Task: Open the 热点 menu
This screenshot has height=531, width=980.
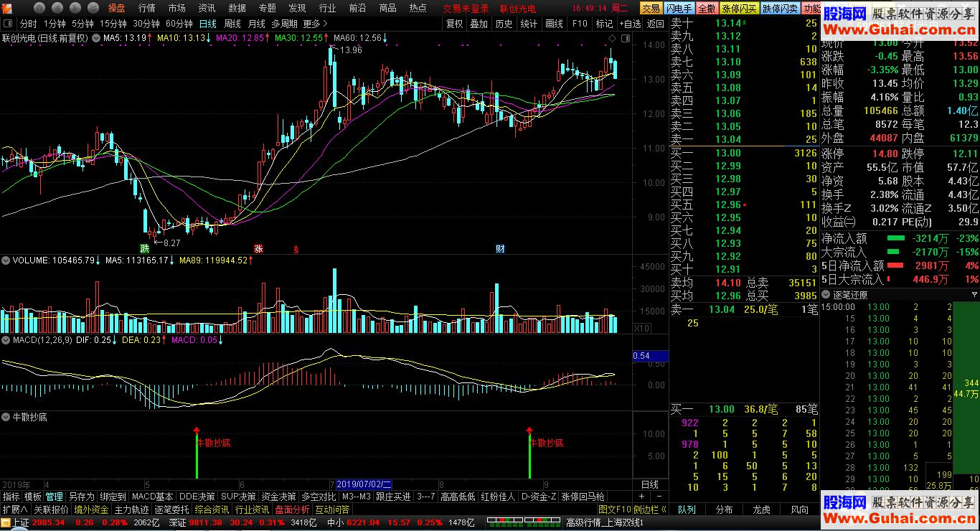Action: coord(418,9)
